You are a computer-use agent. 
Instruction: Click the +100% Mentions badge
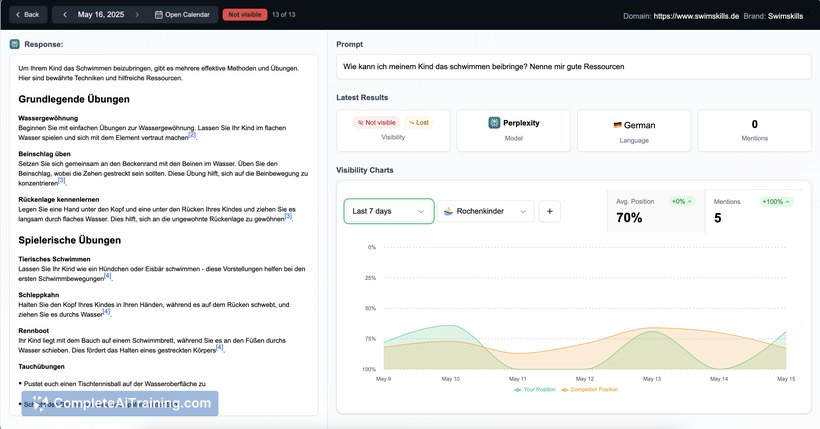click(776, 201)
